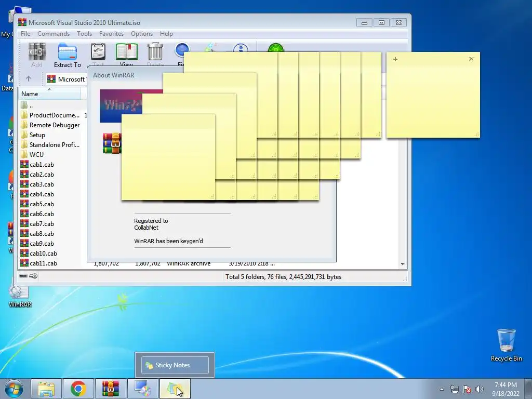
Task: Show hidden tray icons arrow
Action: [x=442, y=389]
